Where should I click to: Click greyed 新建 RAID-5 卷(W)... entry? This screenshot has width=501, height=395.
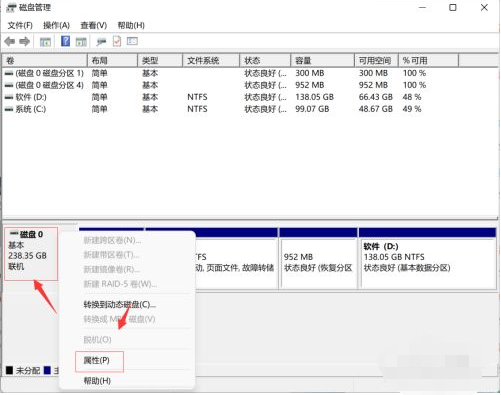pyautogui.click(x=120, y=284)
